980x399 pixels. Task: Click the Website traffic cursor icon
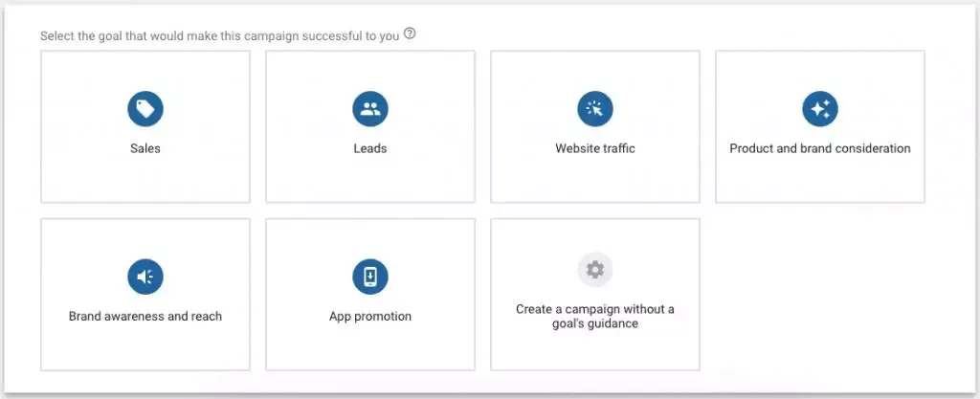tap(595, 109)
